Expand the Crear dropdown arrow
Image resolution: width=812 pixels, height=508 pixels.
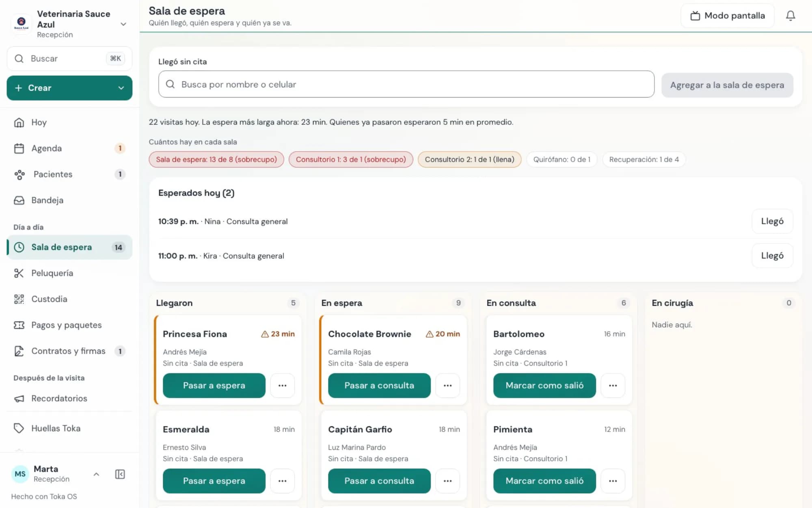tap(121, 88)
